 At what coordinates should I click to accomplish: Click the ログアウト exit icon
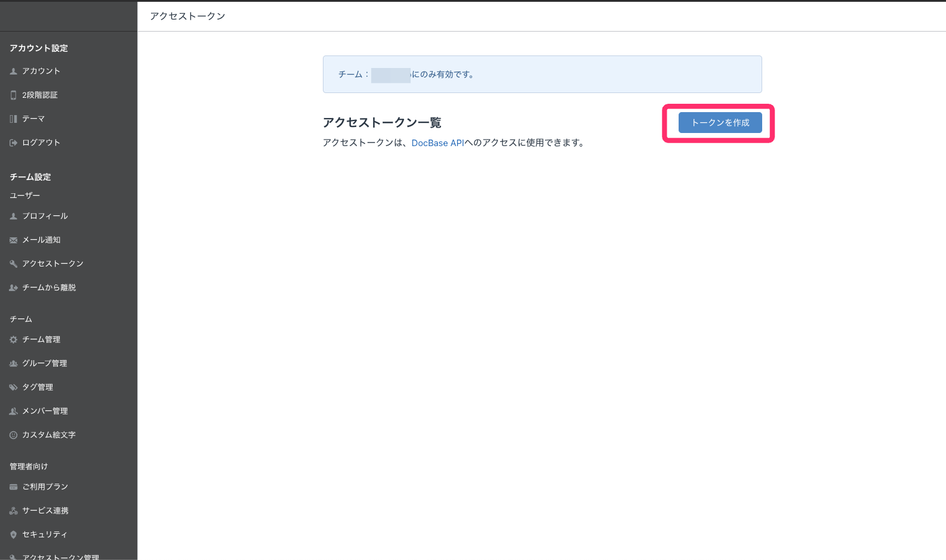[x=13, y=143]
